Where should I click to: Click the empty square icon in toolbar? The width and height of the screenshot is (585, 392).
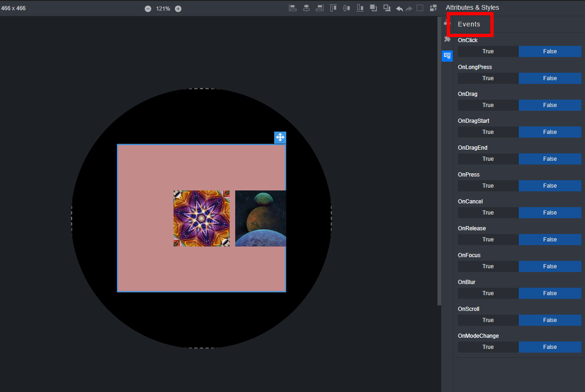420,8
